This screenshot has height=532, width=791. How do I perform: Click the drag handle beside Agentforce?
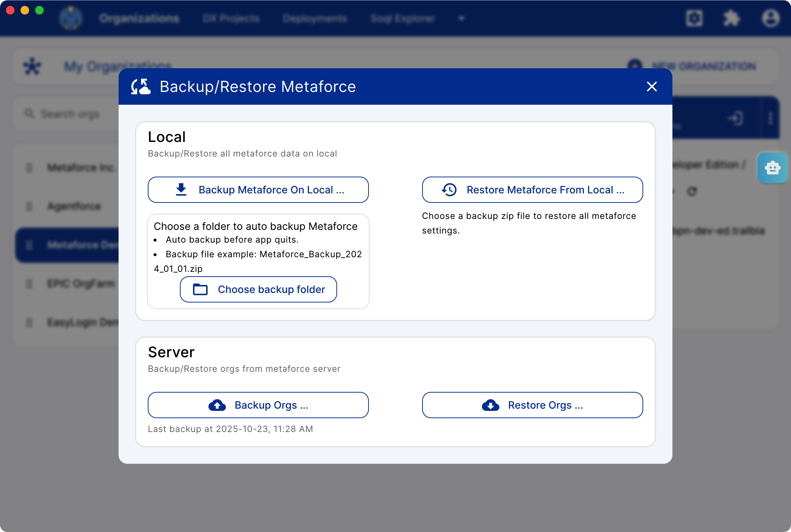tap(29, 206)
